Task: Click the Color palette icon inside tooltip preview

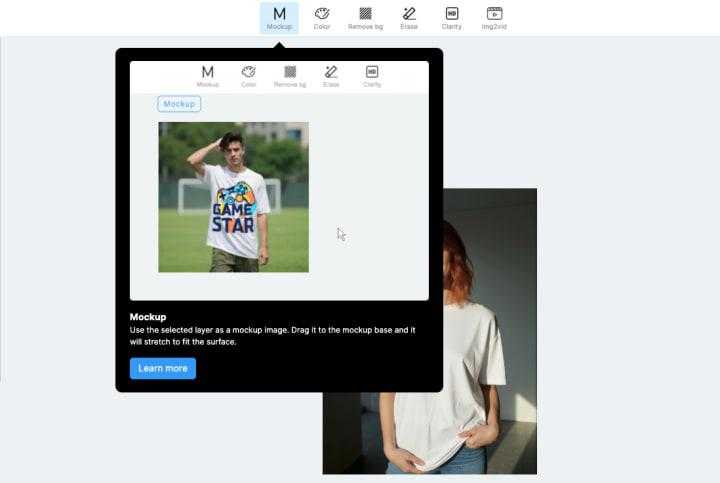Action: pyautogui.click(x=248, y=72)
